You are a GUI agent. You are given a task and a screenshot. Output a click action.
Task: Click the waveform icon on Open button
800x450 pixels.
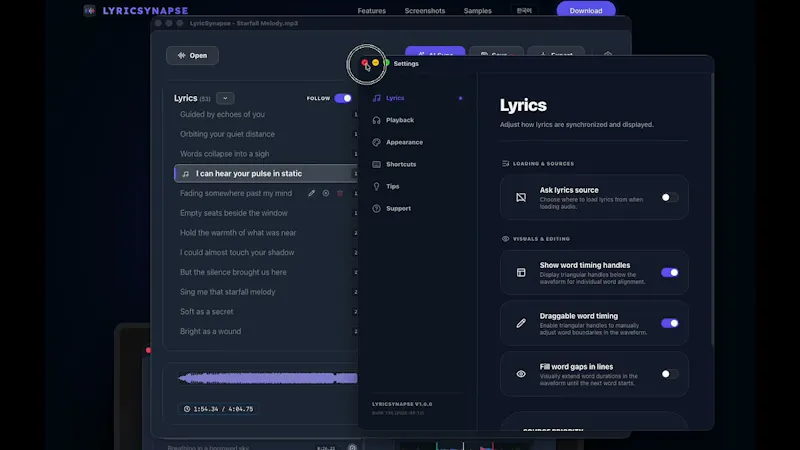pyautogui.click(x=181, y=55)
